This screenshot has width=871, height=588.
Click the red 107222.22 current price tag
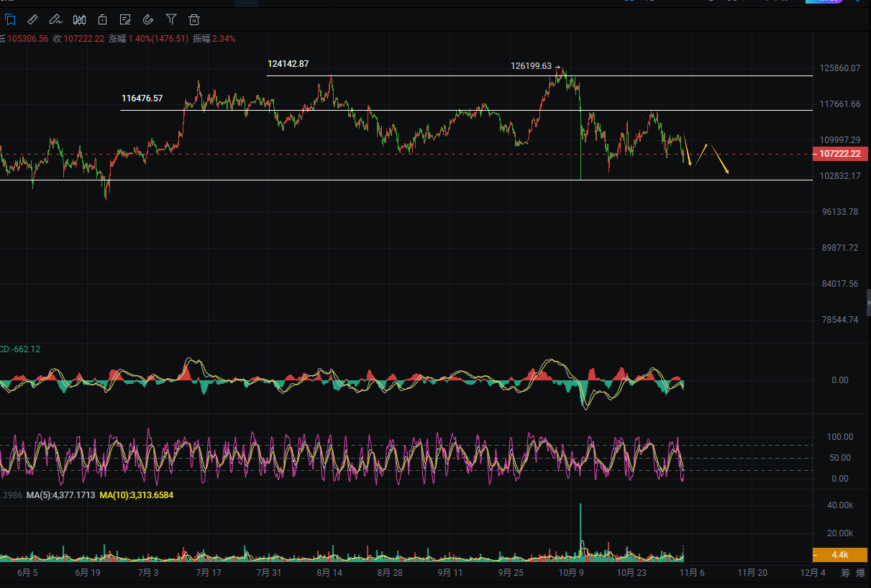tap(840, 154)
